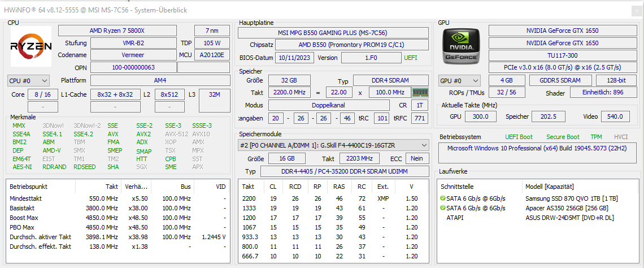
Task: Select the ASUS DRW-24D5MT drive entry
Action: pos(569,218)
